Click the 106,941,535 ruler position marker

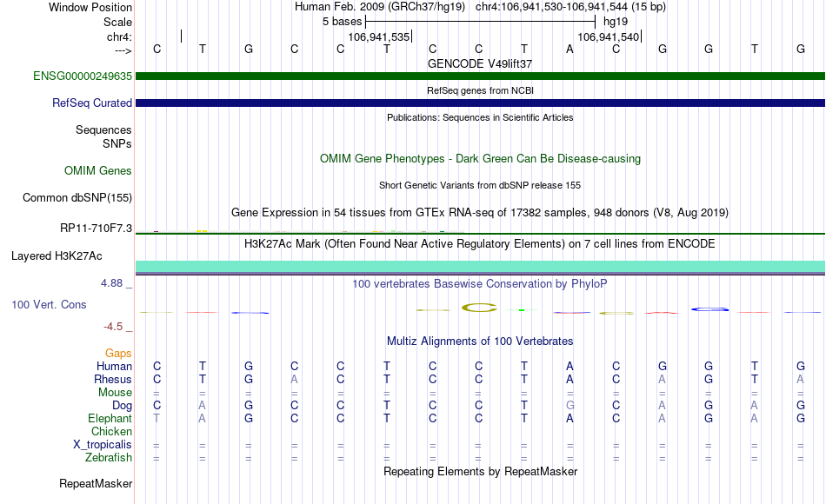click(x=379, y=36)
